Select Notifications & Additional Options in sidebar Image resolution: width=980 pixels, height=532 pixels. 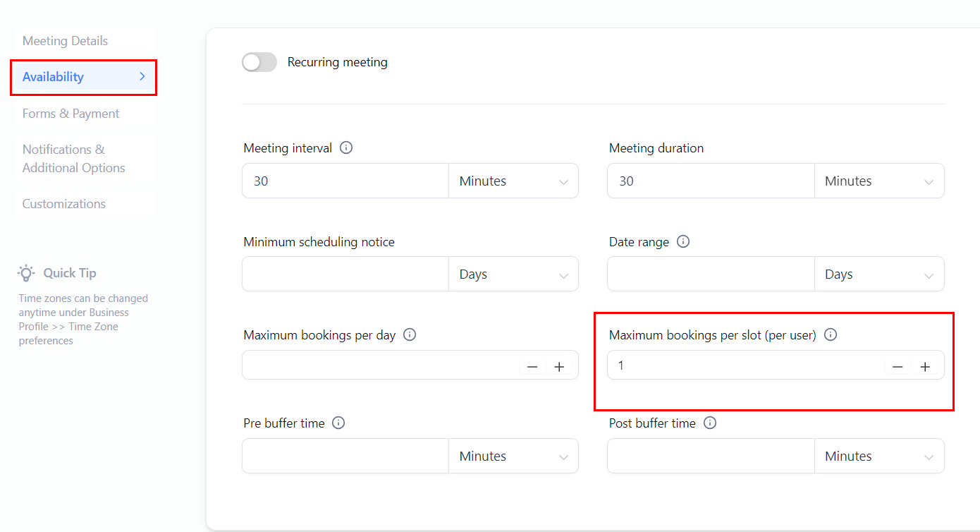[73, 159]
